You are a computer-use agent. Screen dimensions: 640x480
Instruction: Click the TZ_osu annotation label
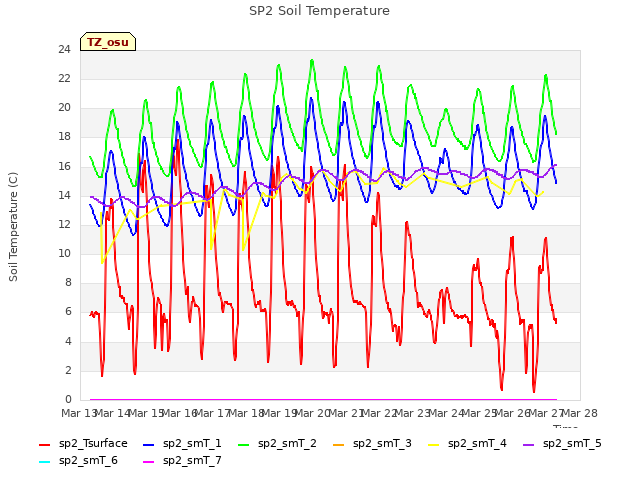point(108,42)
